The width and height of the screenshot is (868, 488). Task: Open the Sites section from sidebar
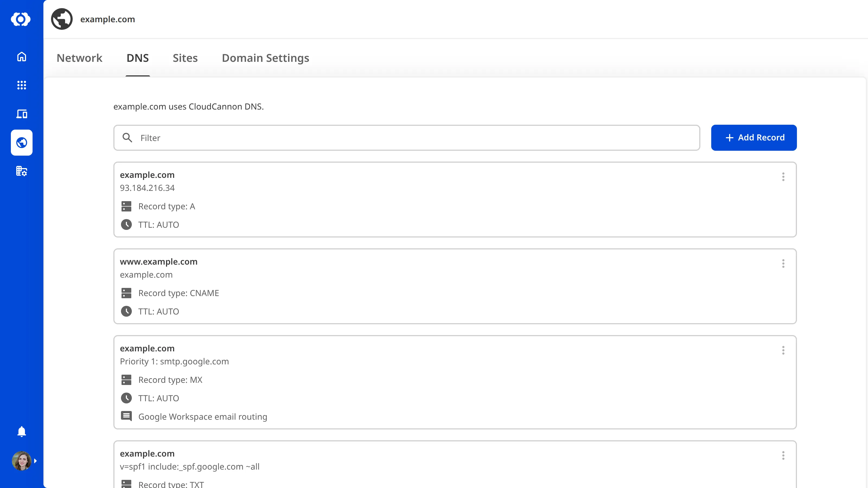(21, 114)
